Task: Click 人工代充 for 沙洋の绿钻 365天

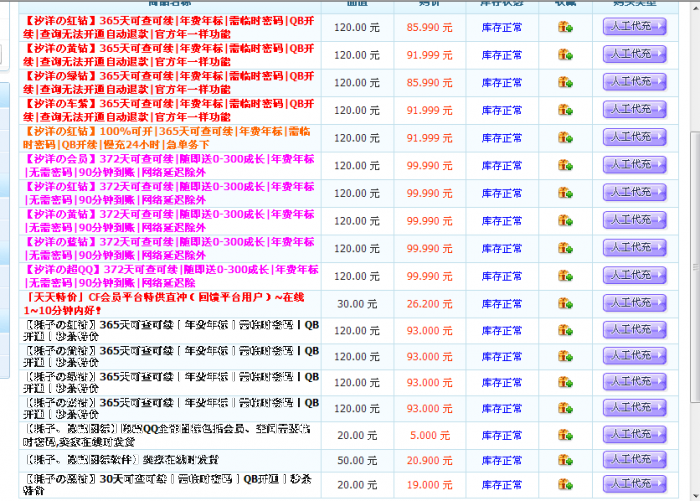Action: [634, 82]
